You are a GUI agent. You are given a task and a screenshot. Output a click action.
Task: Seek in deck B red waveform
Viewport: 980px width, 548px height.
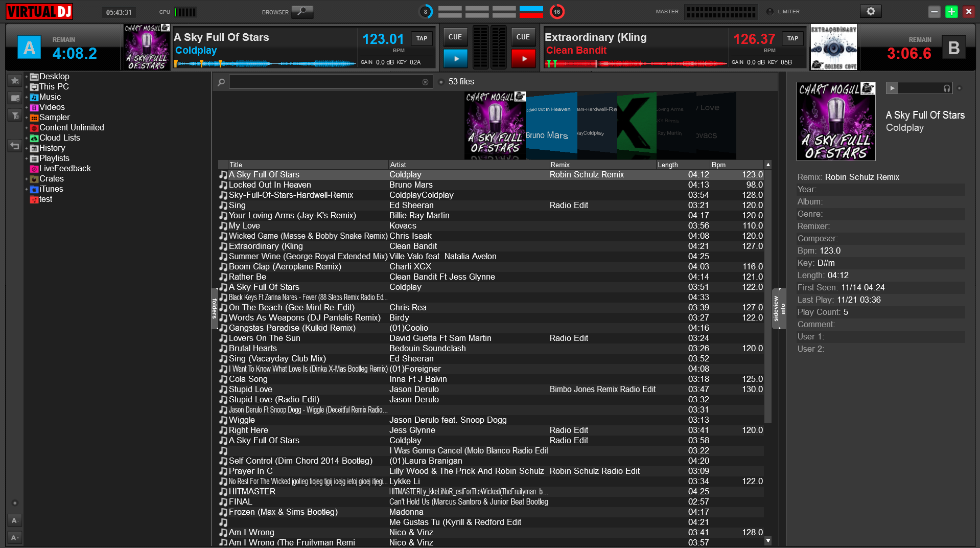point(636,63)
